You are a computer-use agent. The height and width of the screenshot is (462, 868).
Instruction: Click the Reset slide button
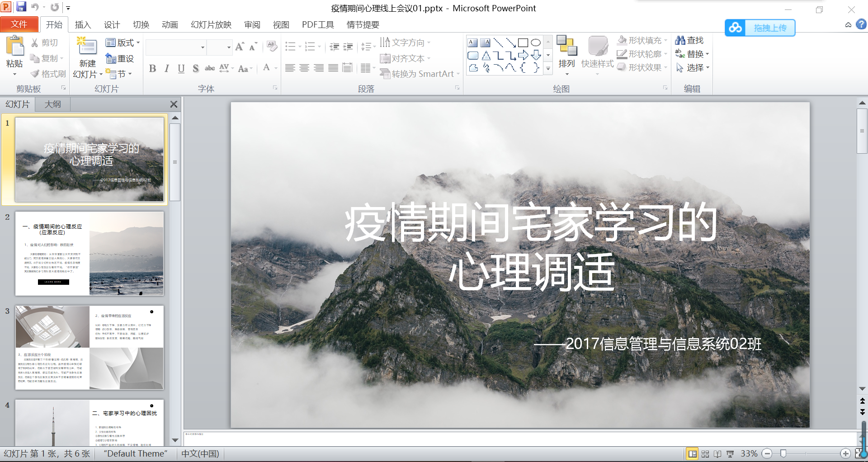[119, 58]
